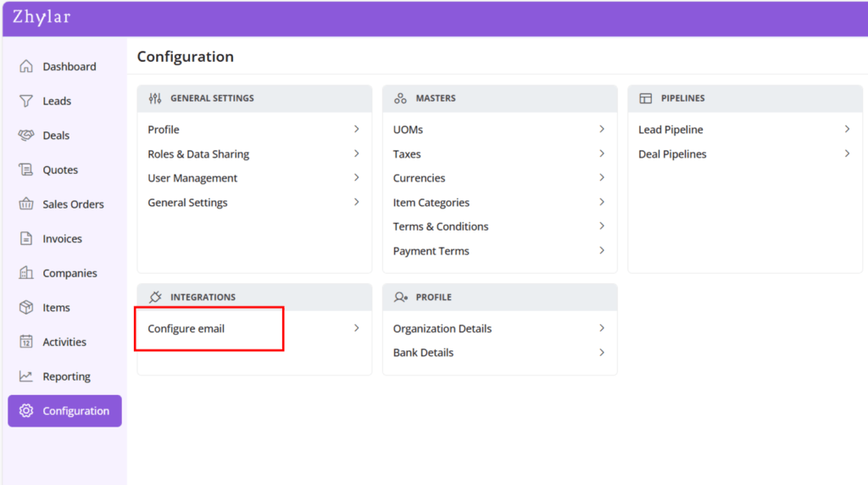Click the Invoices document icon
The image size is (868, 485).
(x=26, y=239)
